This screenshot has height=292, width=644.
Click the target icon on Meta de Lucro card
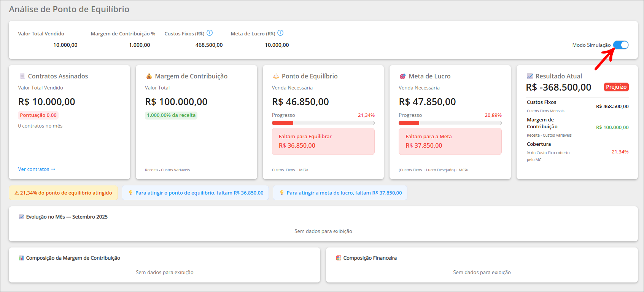pos(403,76)
